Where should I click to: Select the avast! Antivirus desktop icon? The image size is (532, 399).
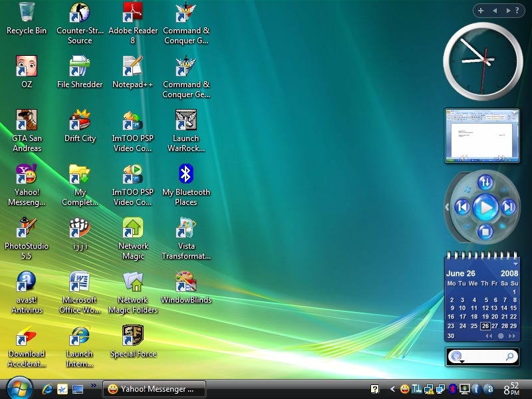pos(27,282)
